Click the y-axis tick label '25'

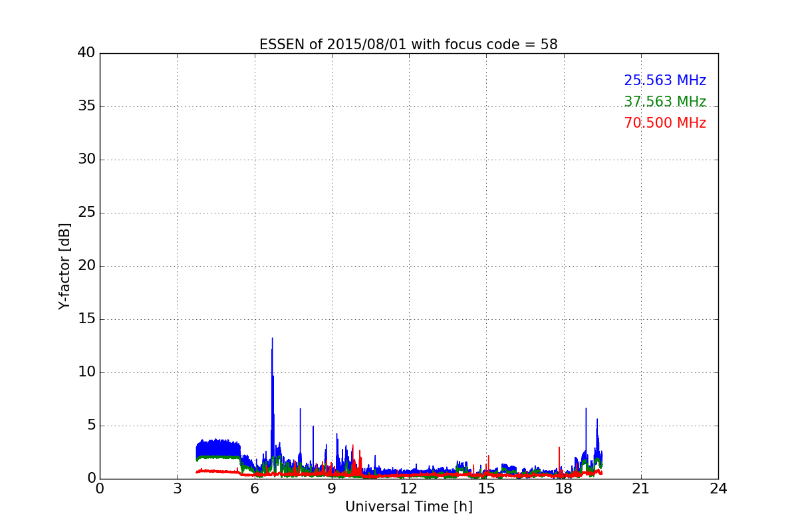tap(86, 213)
